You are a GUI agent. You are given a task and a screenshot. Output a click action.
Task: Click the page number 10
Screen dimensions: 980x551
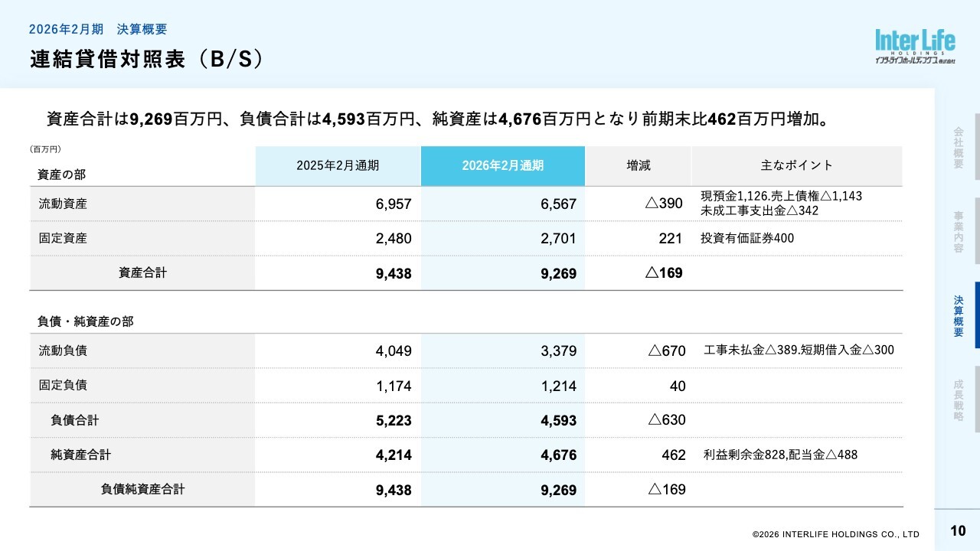click(957, 532)
